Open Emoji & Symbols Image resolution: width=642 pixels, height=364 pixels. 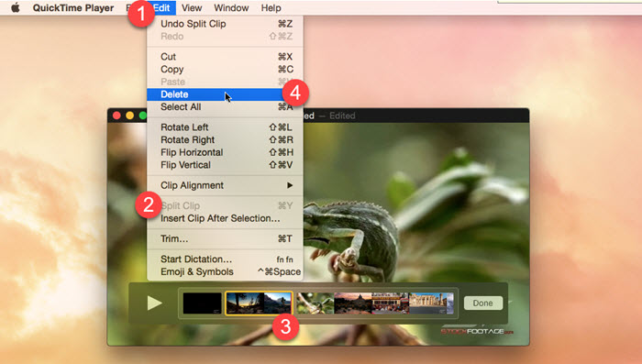point(226,272)
